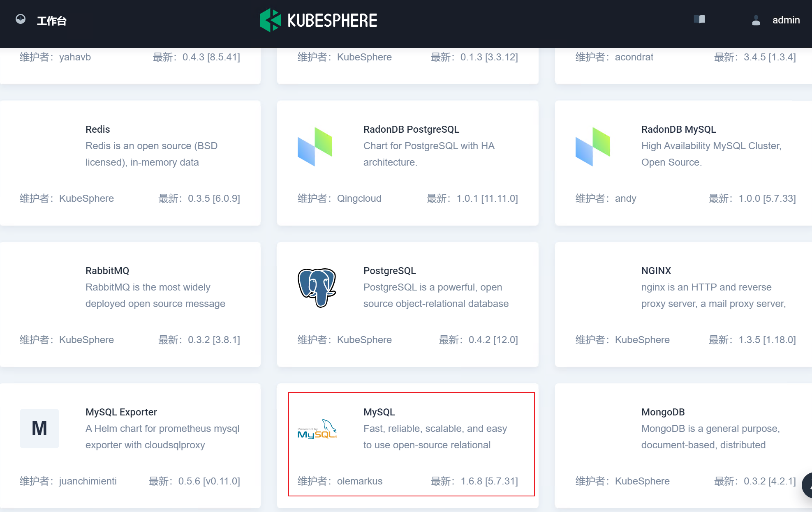Open the MongoDB app title

663,412
